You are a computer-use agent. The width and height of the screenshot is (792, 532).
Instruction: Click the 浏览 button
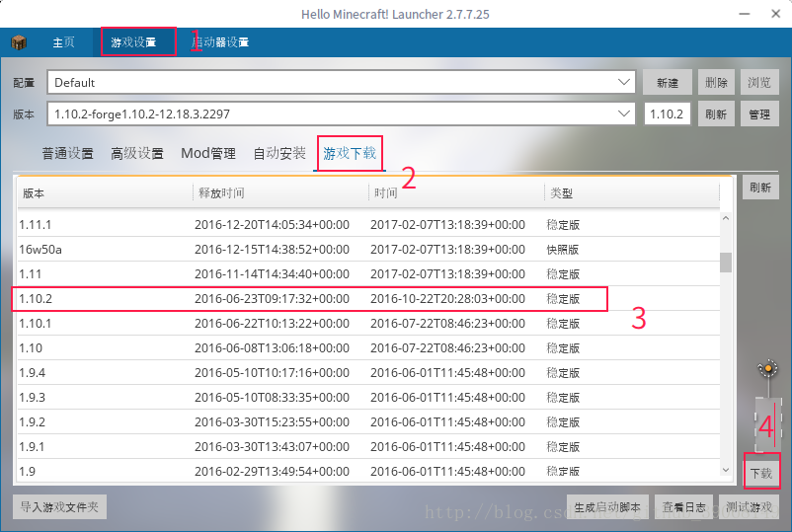point(758,83)
